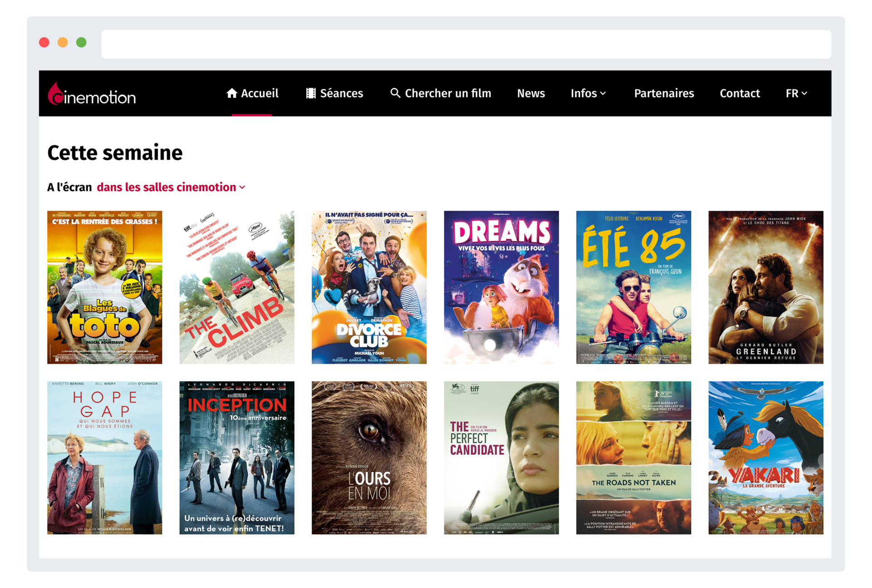Screen dimensions: 872x588
Task: Open The Roads Not Taken poster
Action: click(x=634, y=458)
